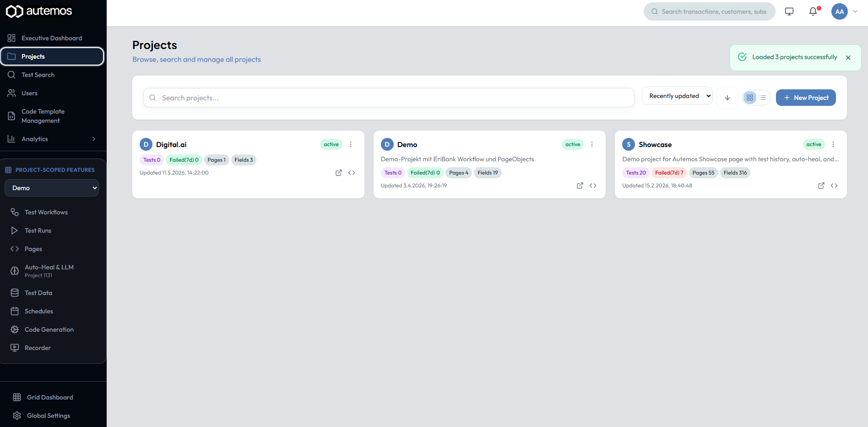This screenshot has height=427, width=868.
Task: Click Showcase Pages 55 badge
Action: click(x=704, y=173)
